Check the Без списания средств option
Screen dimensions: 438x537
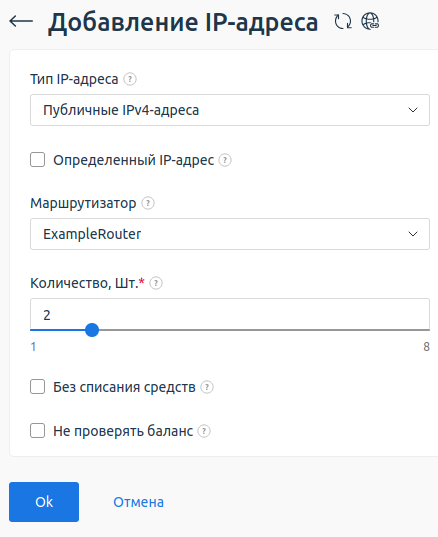[37, 387]
